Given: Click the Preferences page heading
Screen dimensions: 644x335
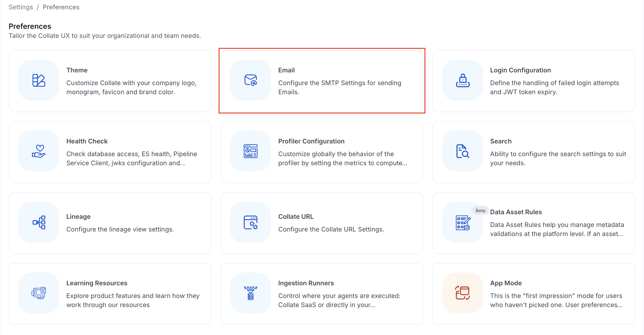Looking at the screenshot, I should tap(30, 26).
